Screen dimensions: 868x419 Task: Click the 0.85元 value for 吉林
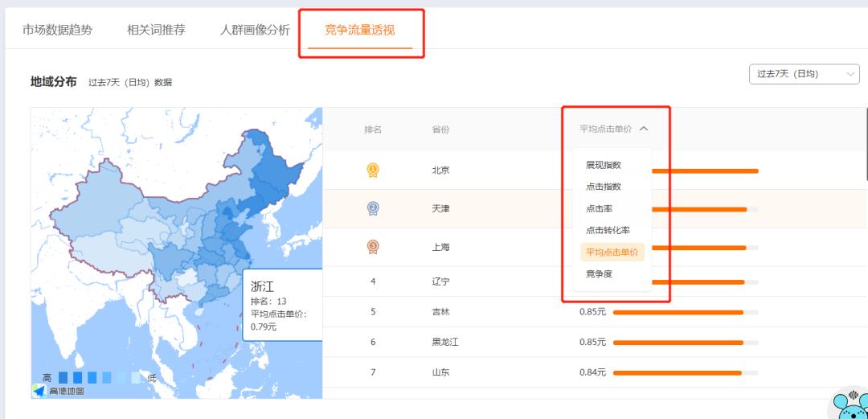pos(593,312)
